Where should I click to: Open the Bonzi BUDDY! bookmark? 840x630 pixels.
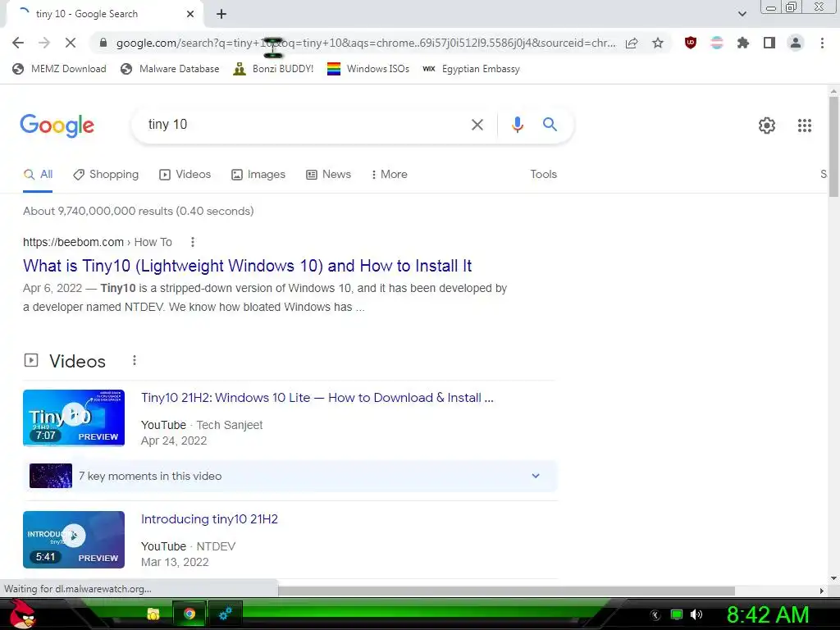click(x=273, y=69)
